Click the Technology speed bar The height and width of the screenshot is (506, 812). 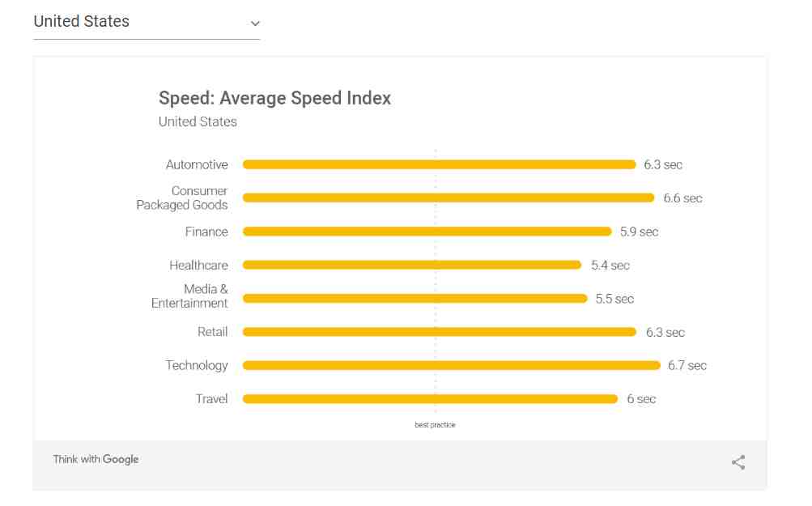[451, 365]
